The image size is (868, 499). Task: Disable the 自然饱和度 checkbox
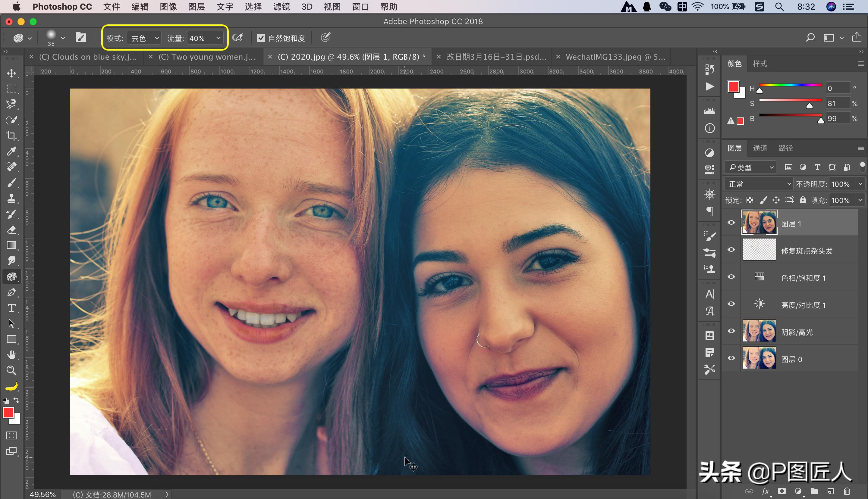coord(261,38)
